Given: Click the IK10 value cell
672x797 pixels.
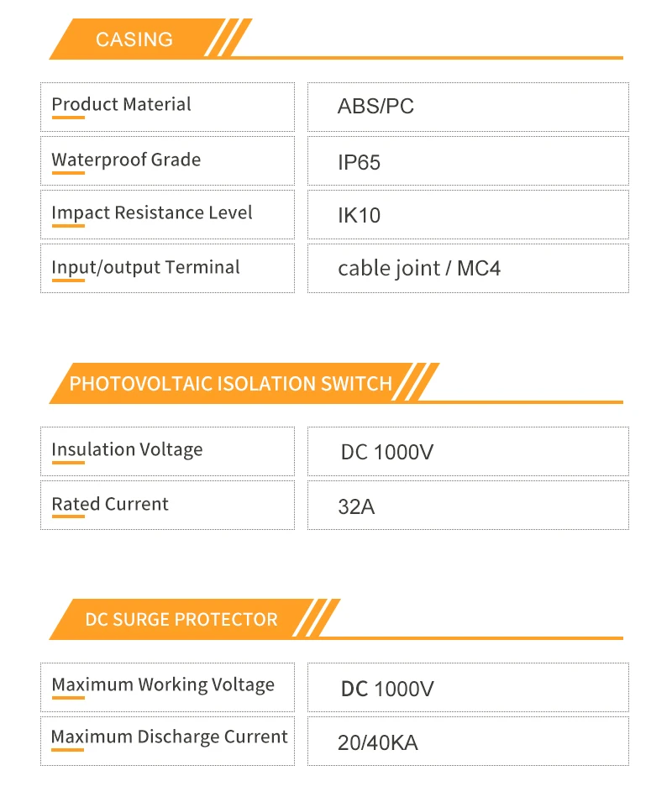Looking at the screenshot, I should (468, 214).
